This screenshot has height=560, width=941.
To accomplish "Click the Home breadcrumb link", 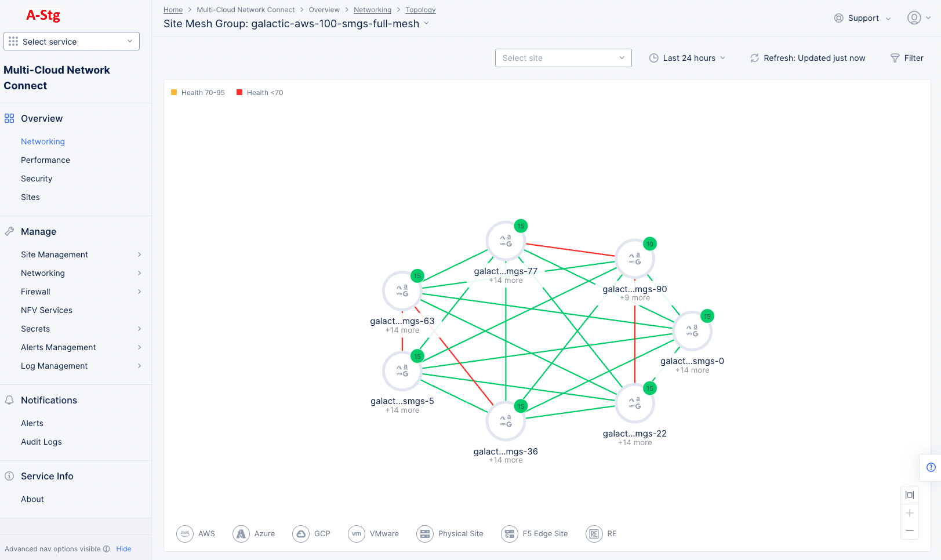I will click(x=173, y=9).
